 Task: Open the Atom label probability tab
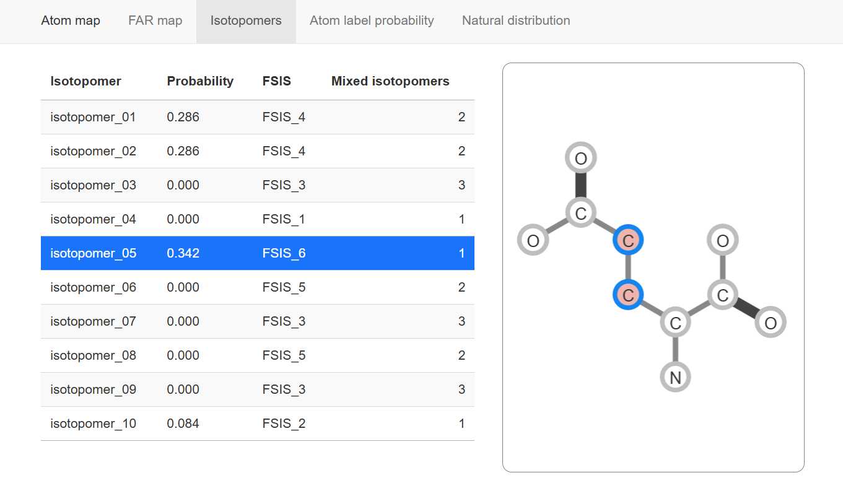(372, 21)
